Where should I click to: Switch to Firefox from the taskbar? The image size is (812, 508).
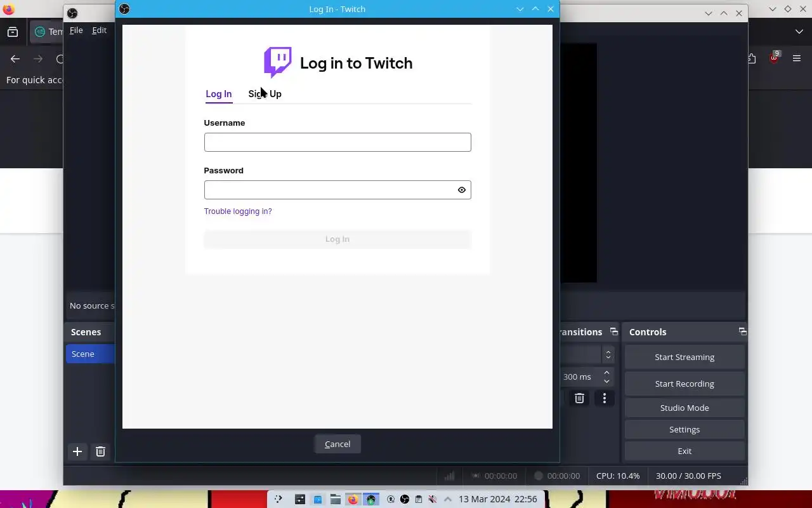(x=353, y=499)
